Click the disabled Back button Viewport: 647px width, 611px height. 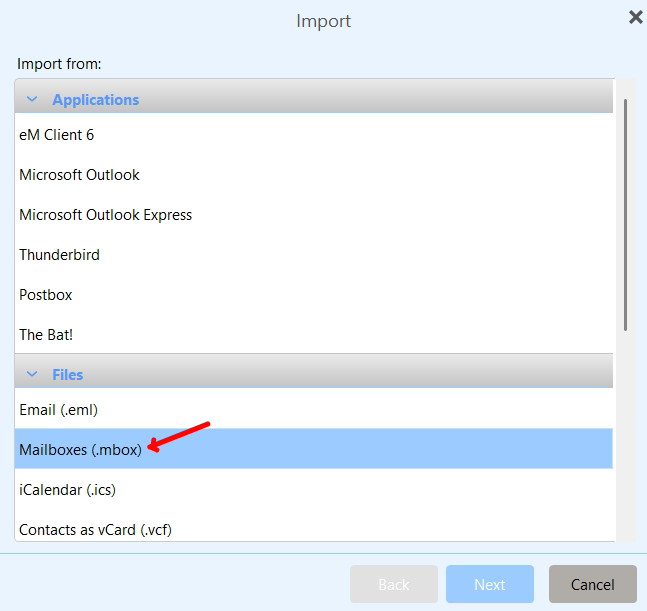(x=394, y=584)
